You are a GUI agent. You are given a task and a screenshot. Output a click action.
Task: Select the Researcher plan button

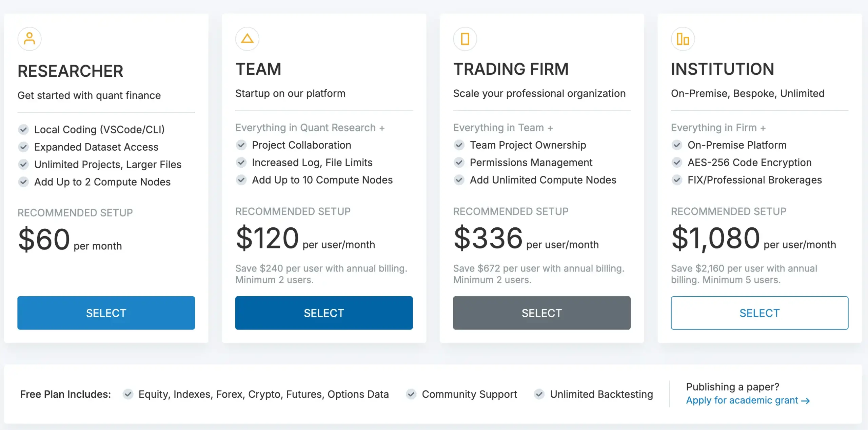(106, 313)
